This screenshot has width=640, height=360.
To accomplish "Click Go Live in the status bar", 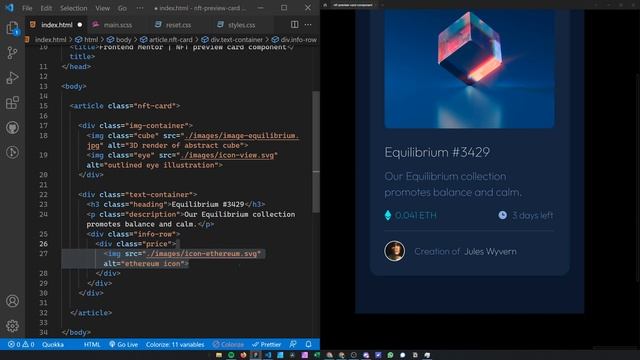I will (x=124, y=344).
